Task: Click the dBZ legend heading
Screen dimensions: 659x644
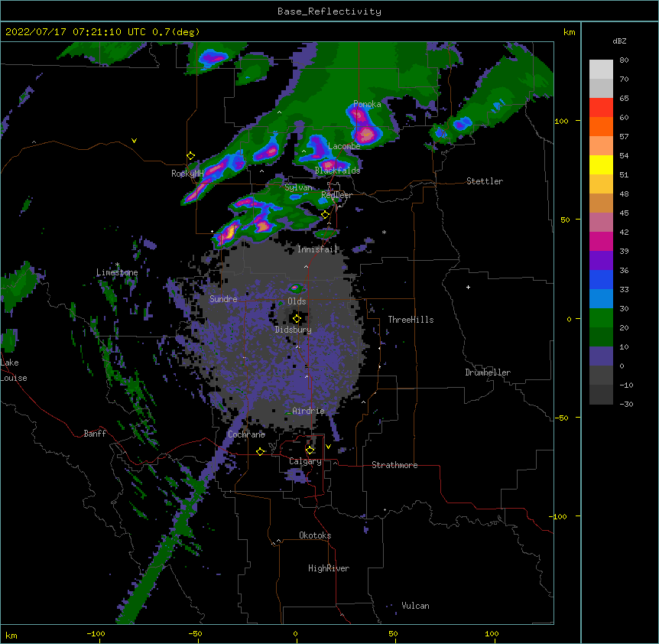Action: (x=619, y=41)
